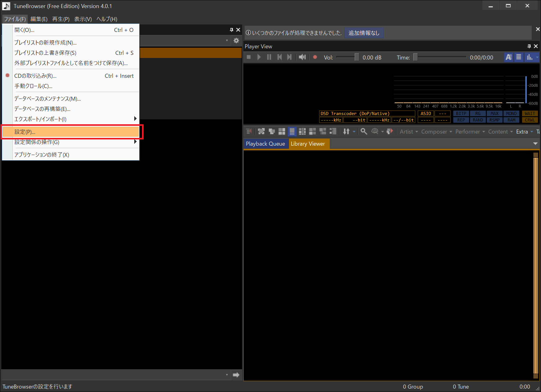This screenshot has height=392, width=541.
Task: Switch to the Playback Queue tab
Action: pyautogui.click(x=265, y=144)
